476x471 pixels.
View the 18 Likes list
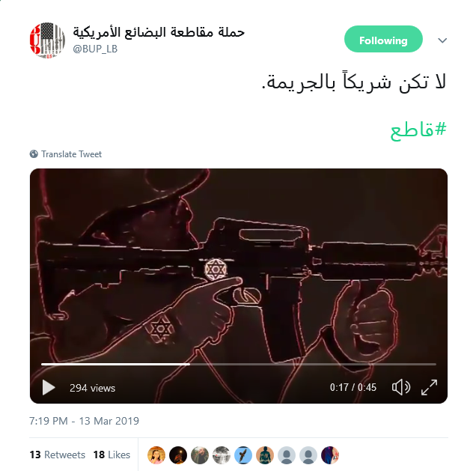click(x=112, y=455)
